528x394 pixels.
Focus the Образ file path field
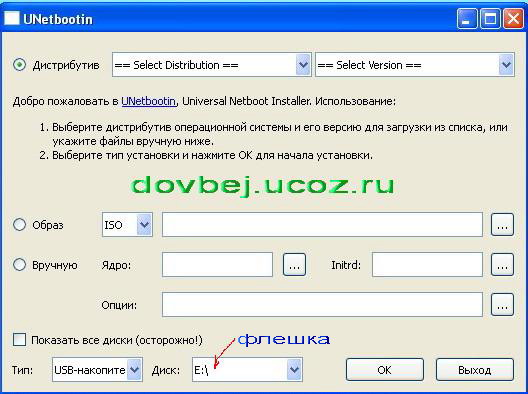tap(322, 225)
